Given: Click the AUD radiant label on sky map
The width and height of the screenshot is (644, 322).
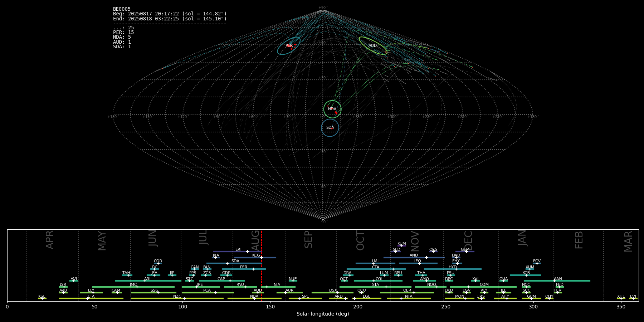Looking at the screenshot, I should click(x=373, y=46).
